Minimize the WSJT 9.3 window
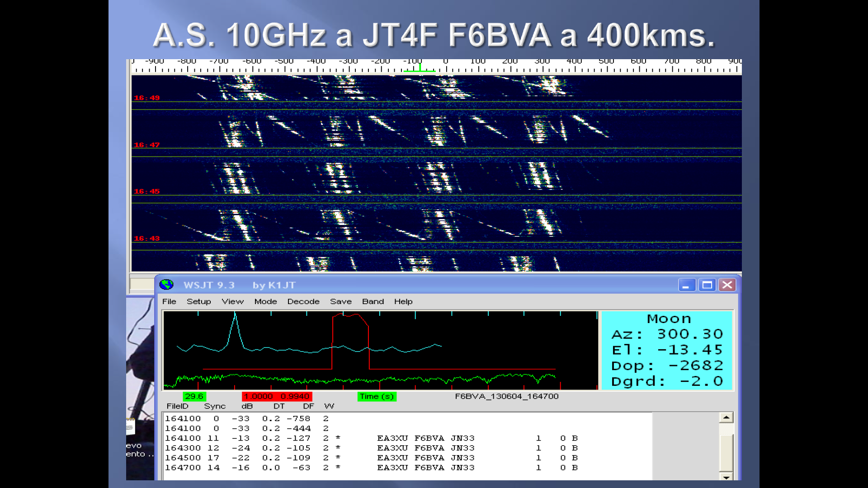This screenshot has height=488, width=868. point(686,285)
